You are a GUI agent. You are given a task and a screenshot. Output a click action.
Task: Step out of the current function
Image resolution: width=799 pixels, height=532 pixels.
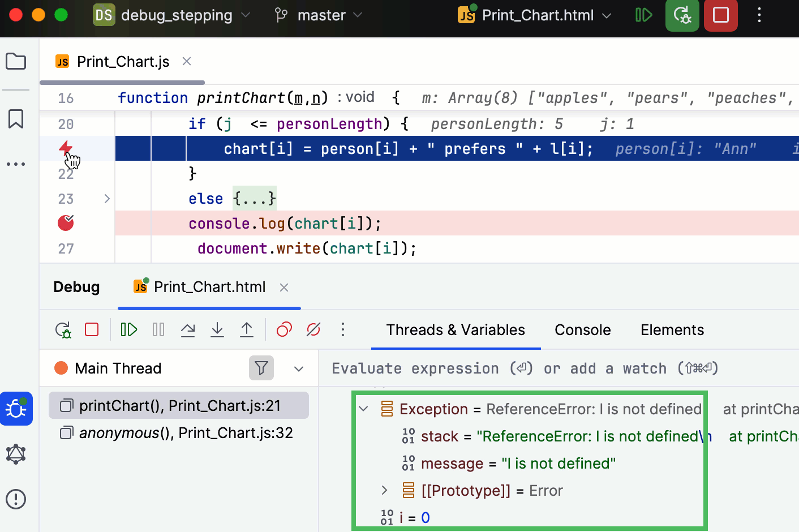(x=247, y=330)
